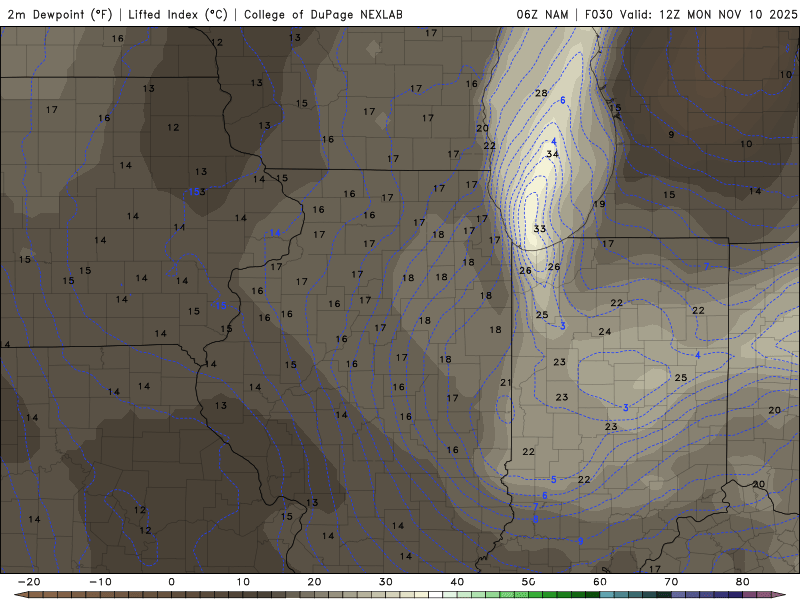Click the right arrow end of the color bar

coord(781,595)
